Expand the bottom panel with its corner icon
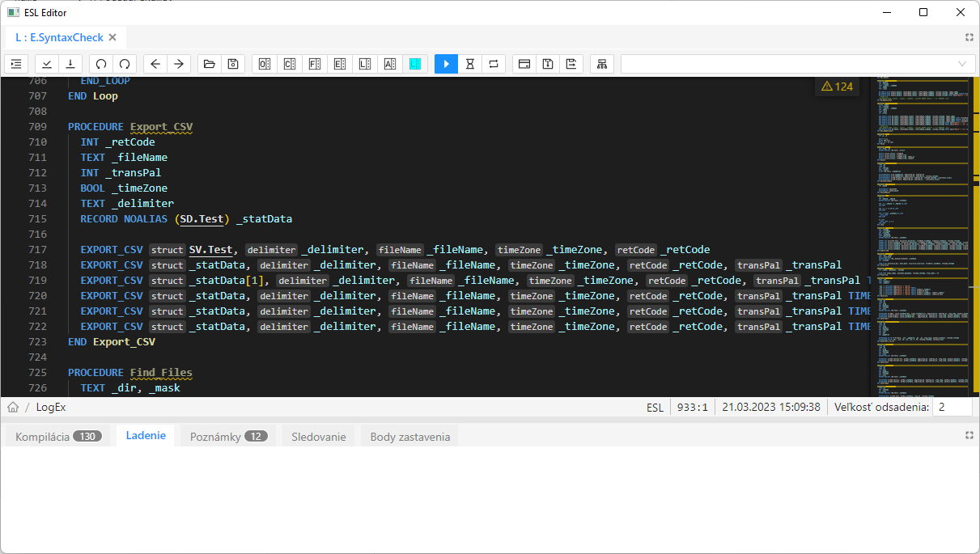The width and height of the screenshot is (980, 554). (969, 435)
